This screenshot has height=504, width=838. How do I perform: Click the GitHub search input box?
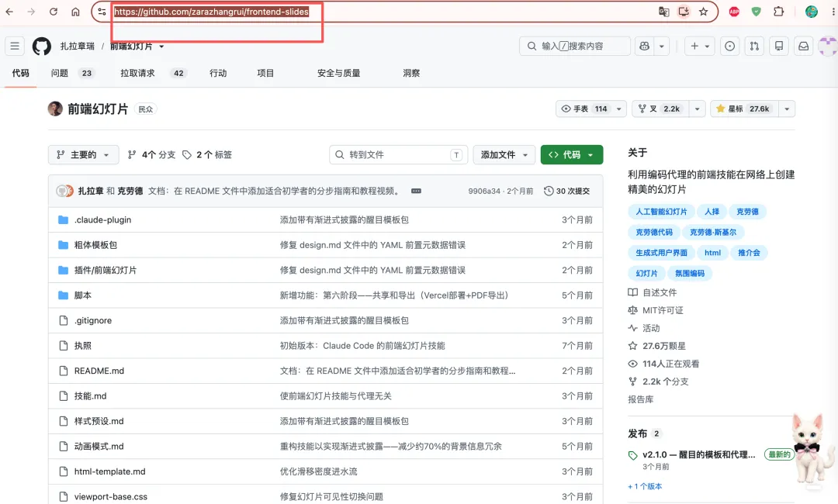click(574, 46)
